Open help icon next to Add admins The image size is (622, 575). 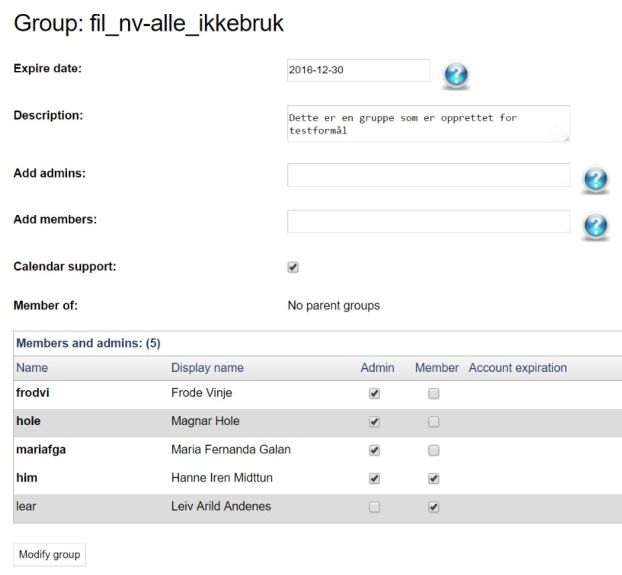(x=595, y=179)
